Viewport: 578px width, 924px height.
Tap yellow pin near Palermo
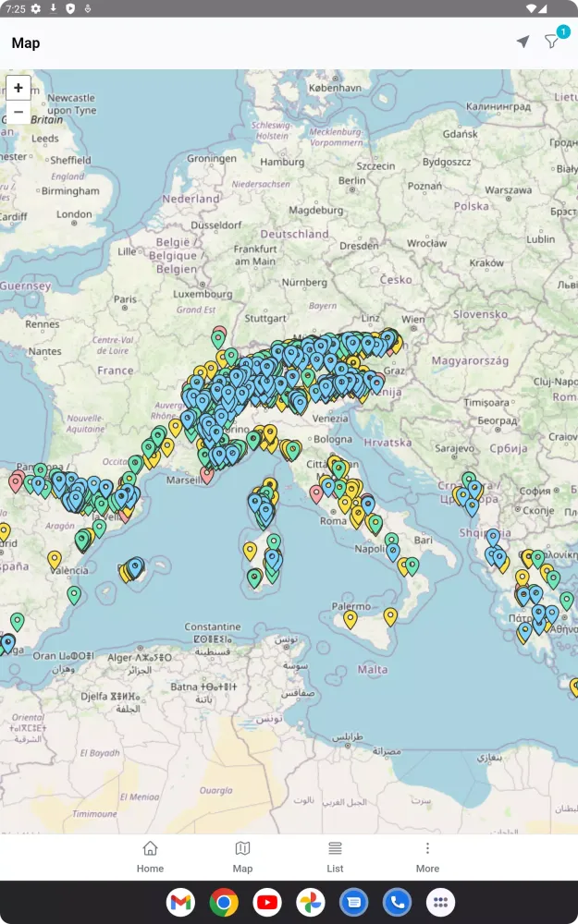(350, 619)
